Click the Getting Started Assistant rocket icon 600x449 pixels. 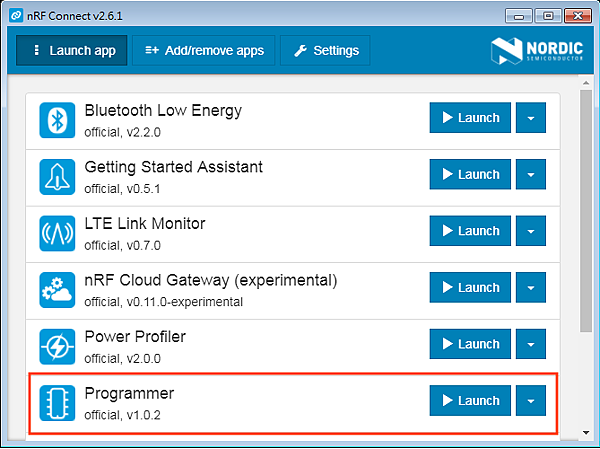coord(57,176)
